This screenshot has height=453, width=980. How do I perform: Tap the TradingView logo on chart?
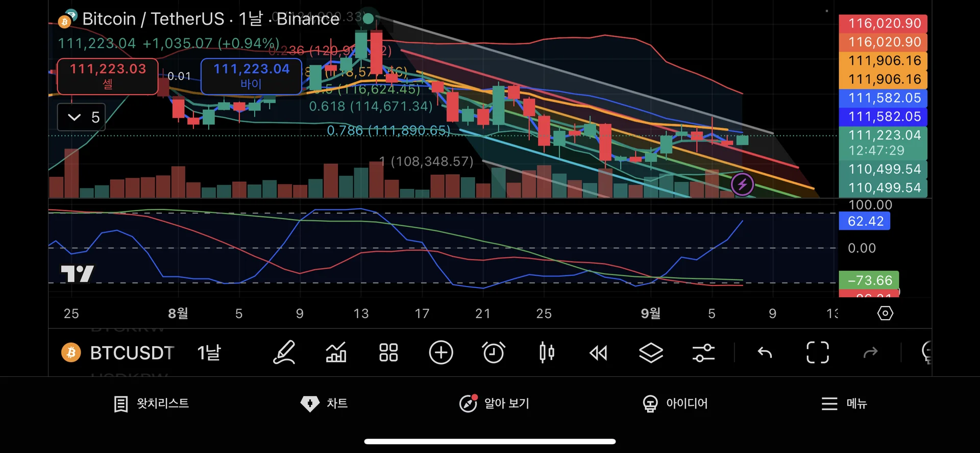pyautogui.click(x=77, y=274)
